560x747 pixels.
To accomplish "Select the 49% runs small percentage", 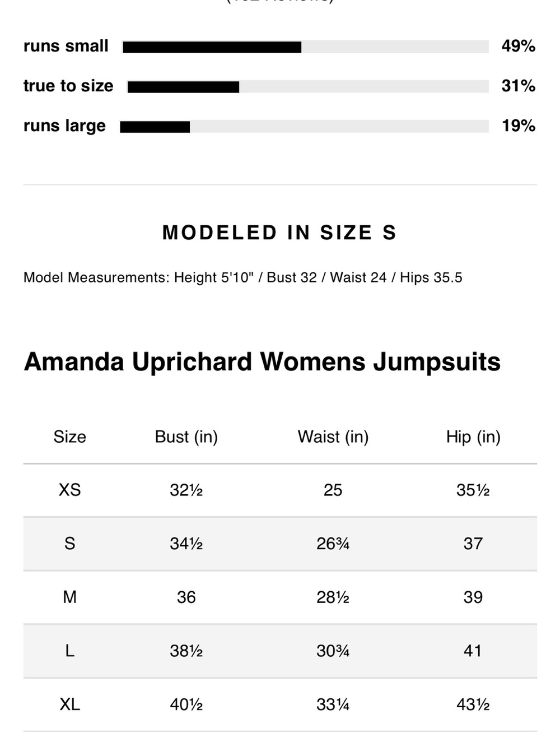I will (518, 46).
